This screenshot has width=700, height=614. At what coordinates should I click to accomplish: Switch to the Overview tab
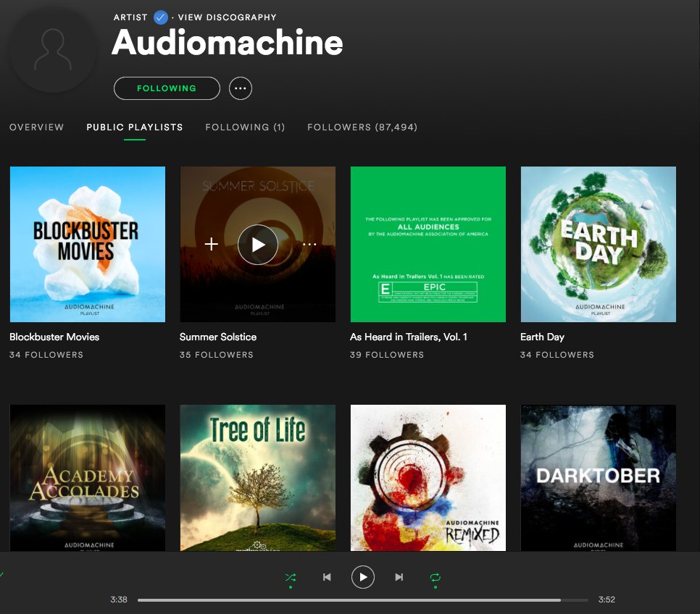tap(37, 127)
